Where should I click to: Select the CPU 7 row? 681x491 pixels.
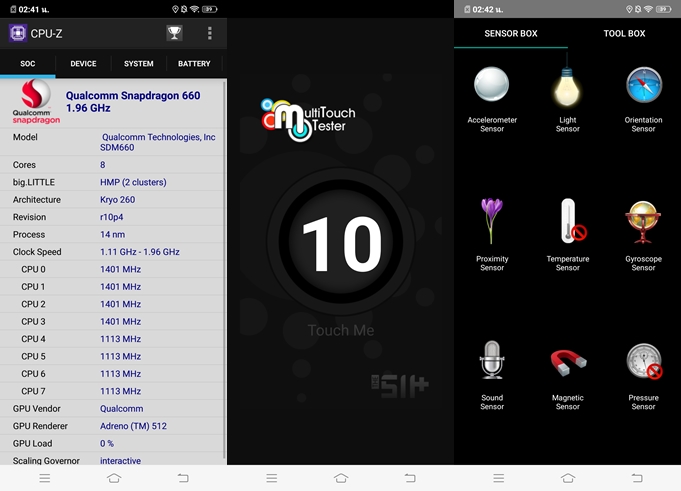112,391
